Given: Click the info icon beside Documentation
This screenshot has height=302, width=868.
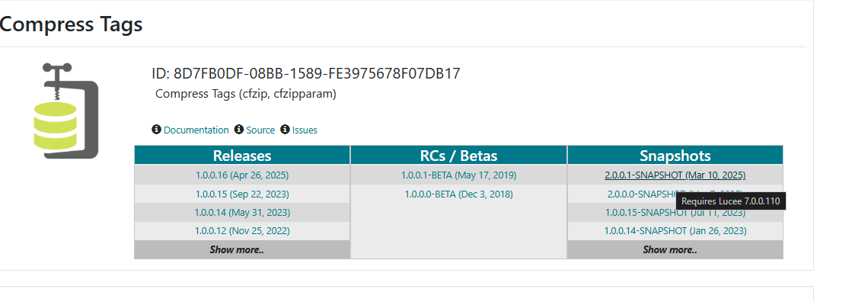Looking at the screenshot, I should click(x=157, y=130).
